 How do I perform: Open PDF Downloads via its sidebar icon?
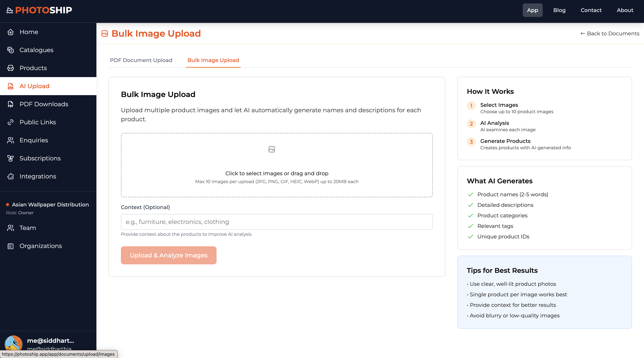pos(11,104)
